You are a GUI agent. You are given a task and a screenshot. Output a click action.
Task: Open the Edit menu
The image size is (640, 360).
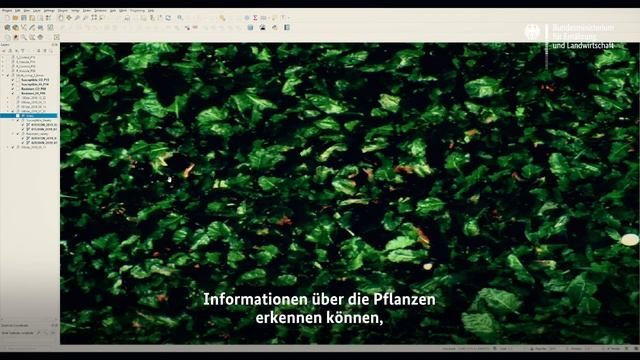[x=18, y=11]
